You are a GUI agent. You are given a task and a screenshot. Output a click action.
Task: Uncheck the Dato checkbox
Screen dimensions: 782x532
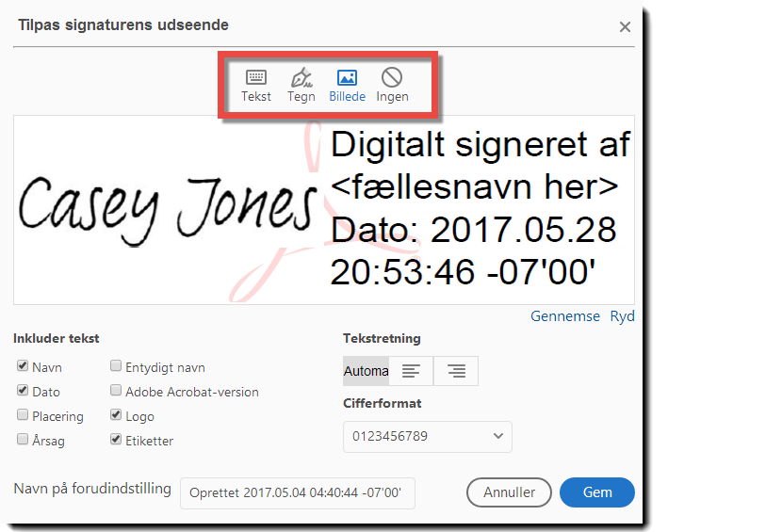23,390
